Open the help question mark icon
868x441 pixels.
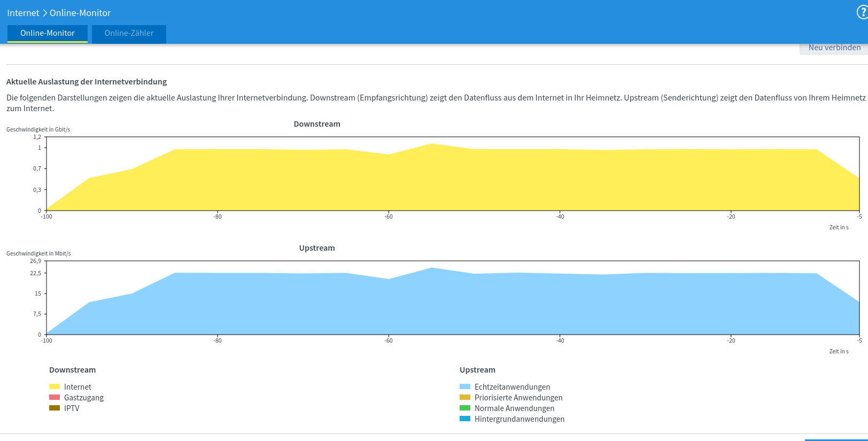click(x=862, y=12)
